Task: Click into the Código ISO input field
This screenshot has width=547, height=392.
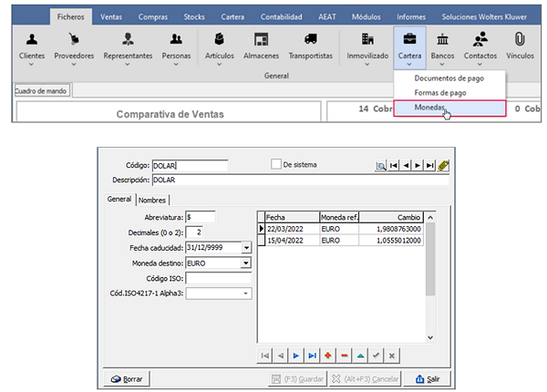Action: 219,278
